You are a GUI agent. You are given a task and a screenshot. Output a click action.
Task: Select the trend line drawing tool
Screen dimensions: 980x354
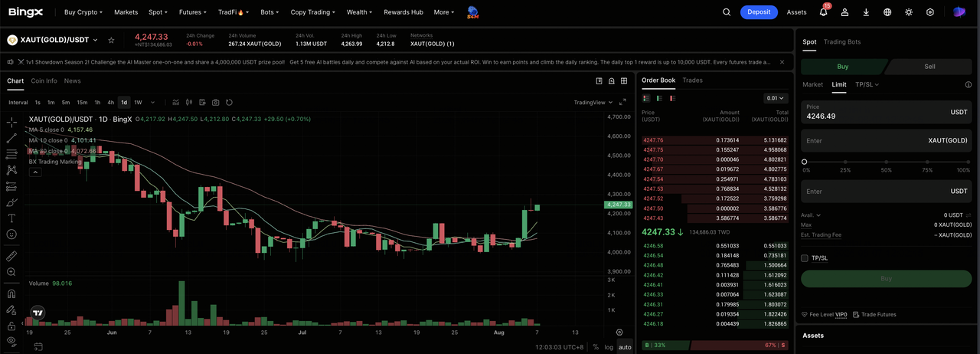11,138
